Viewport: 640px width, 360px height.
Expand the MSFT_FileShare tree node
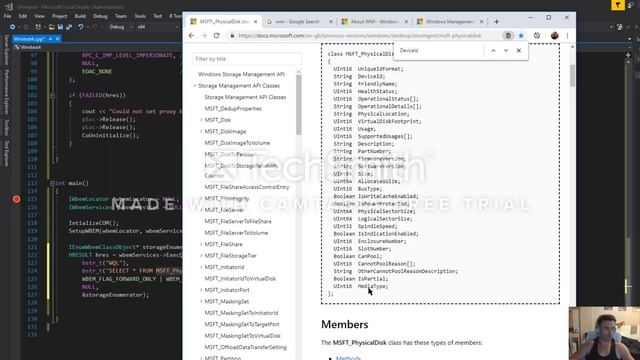click(201, 244)
